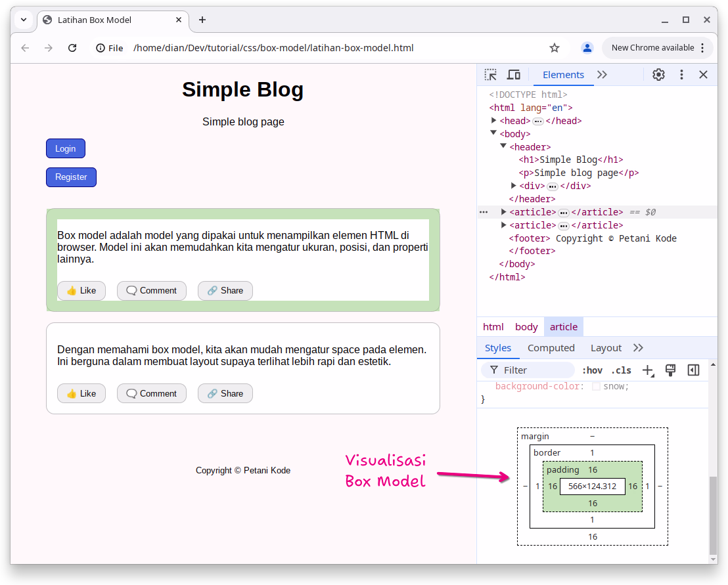
Task: Click the Register button
Action: [71, 177]
